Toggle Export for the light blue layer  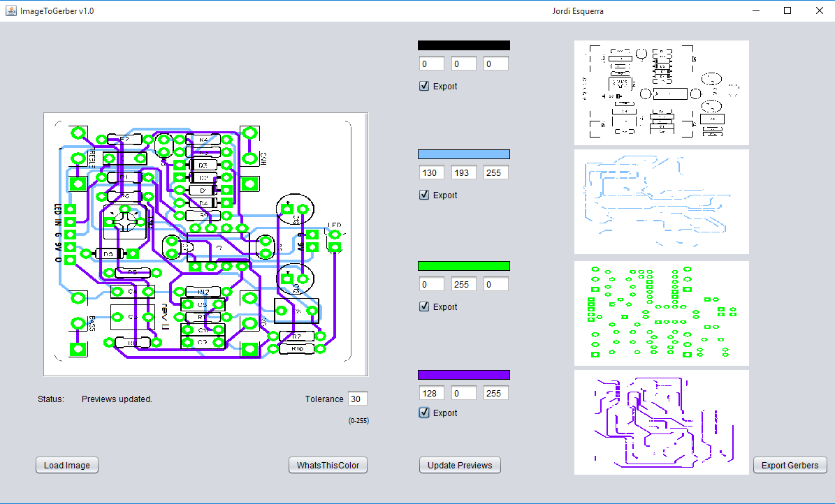pyautogui.click(x=424, y=195)
